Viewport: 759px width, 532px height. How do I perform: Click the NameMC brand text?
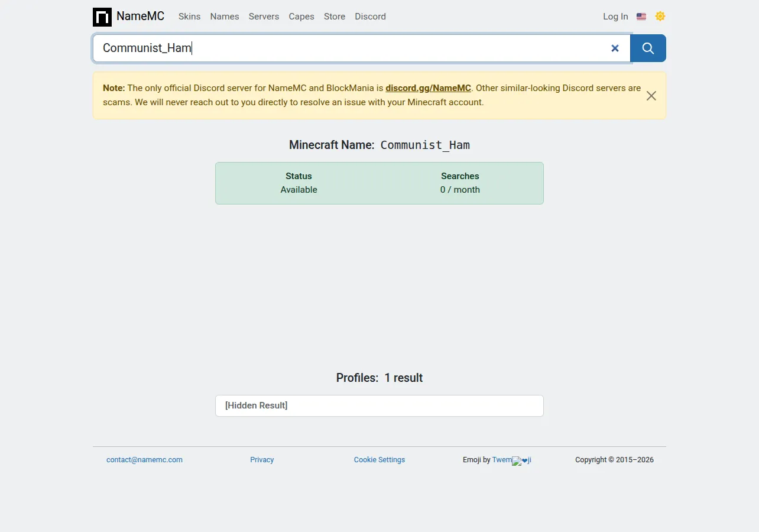tap(140, 17)
